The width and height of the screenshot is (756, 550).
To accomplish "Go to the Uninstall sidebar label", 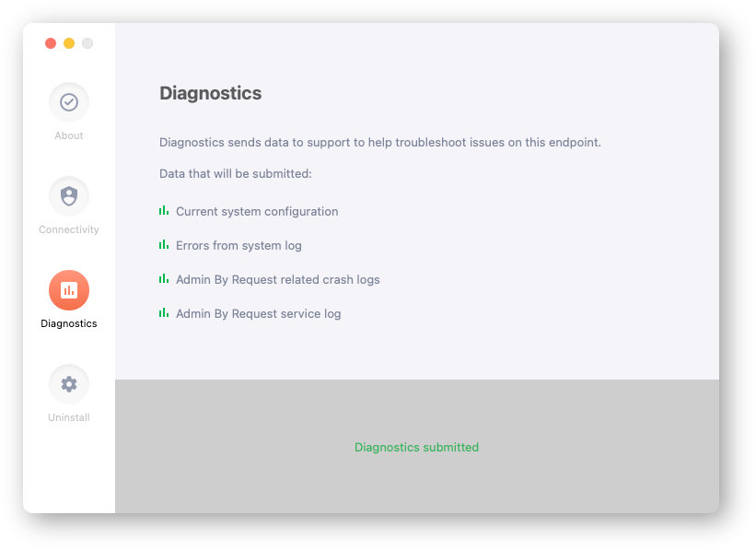I will 69,417.
